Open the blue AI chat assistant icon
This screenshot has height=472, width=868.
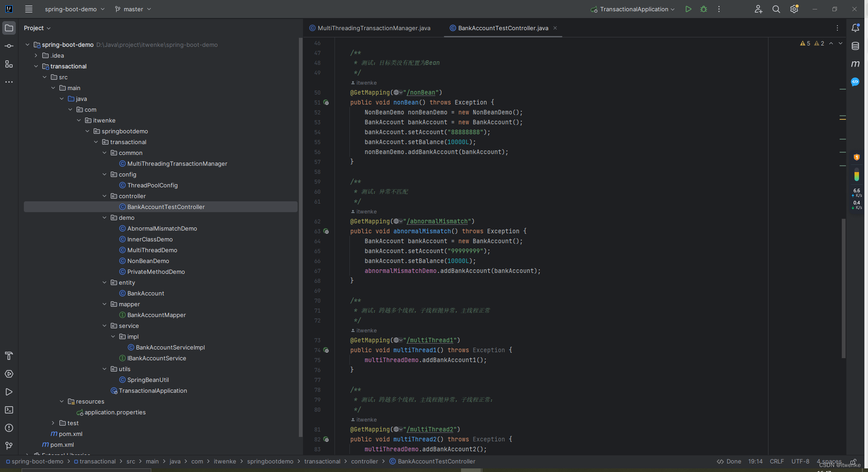(x=855, y=82)
